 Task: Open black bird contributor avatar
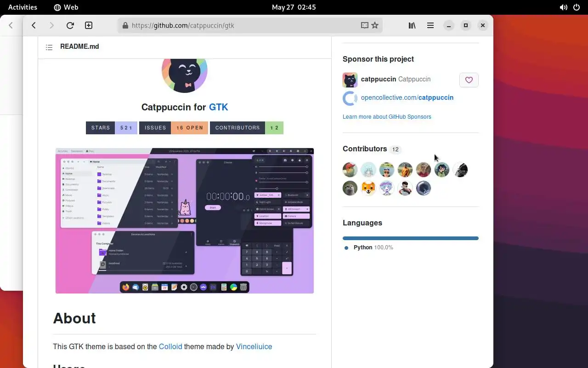[x=460, y=170]
